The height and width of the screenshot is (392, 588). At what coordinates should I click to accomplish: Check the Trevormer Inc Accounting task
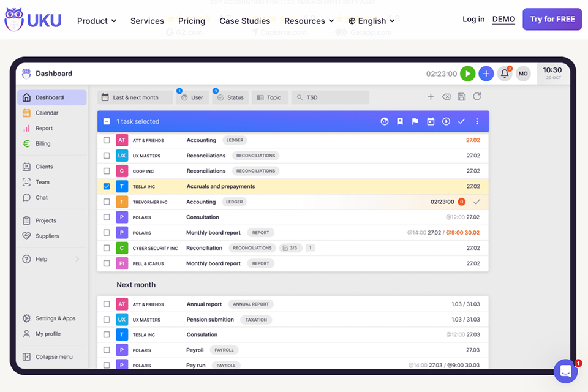pyautogui.click(x=107, y=202)
